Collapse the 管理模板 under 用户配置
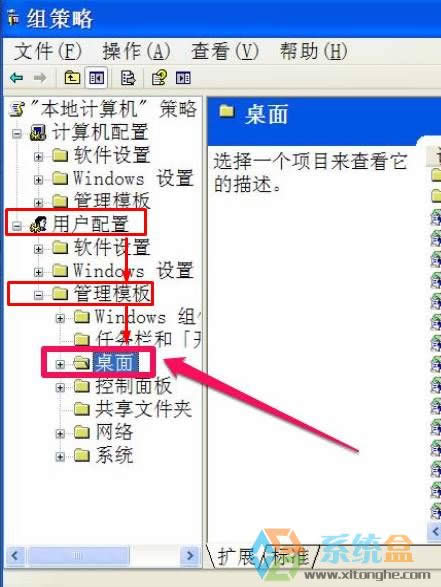The width and height of the screenshot is (441, 587). click(x=38, y=295)
